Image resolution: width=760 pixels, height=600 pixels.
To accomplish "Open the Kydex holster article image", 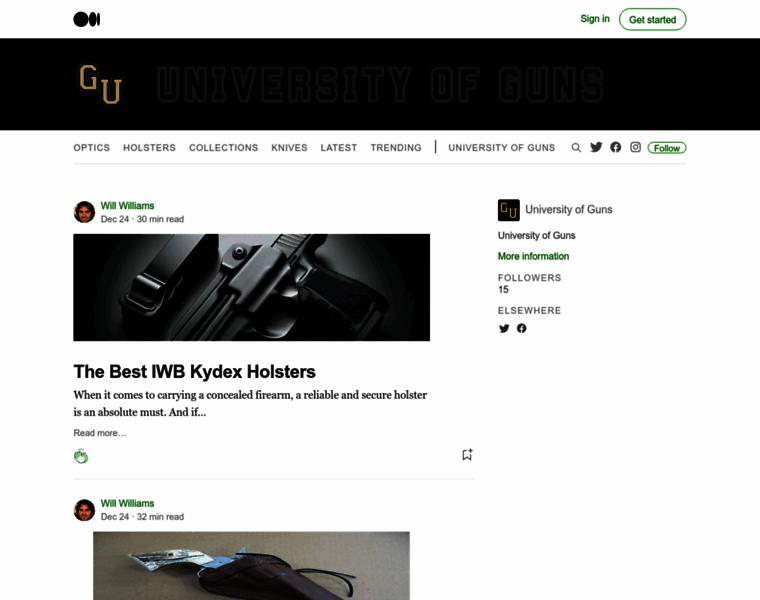I will pos(252,287).
